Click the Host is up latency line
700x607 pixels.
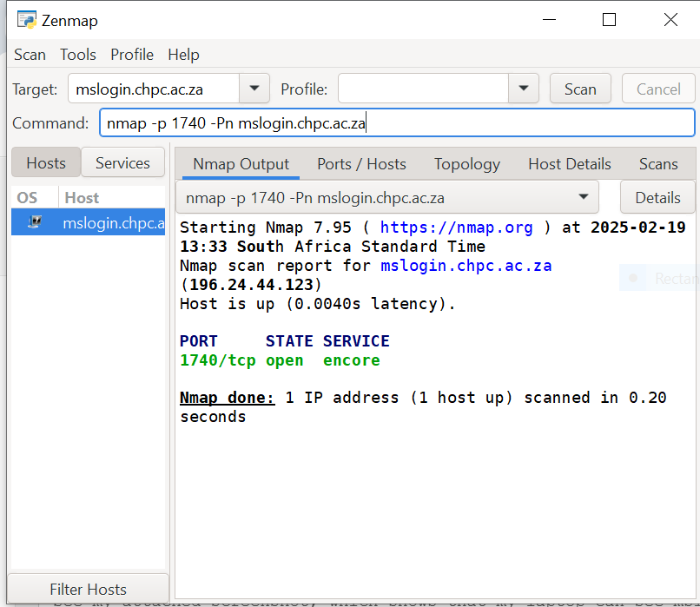pos(317,304)
